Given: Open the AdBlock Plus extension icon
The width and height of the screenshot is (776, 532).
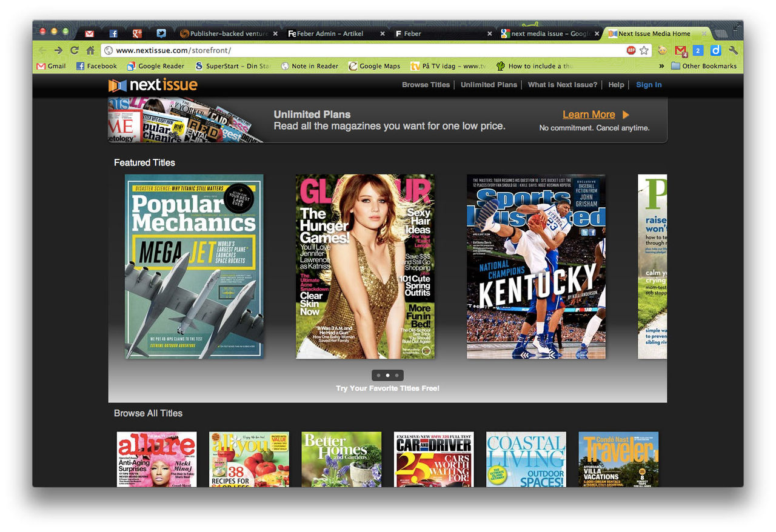Looking at the screenshot, I should point(632,50).
